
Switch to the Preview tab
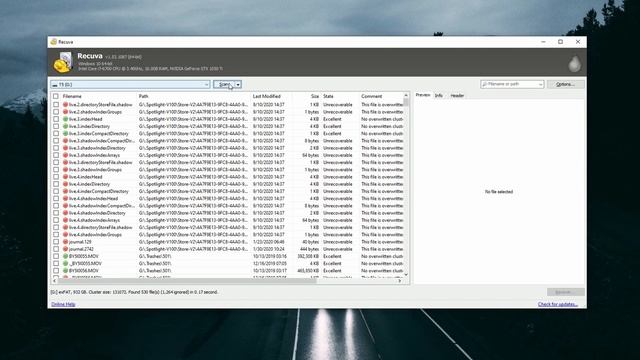pyautogui.click(x=423, y=95)
